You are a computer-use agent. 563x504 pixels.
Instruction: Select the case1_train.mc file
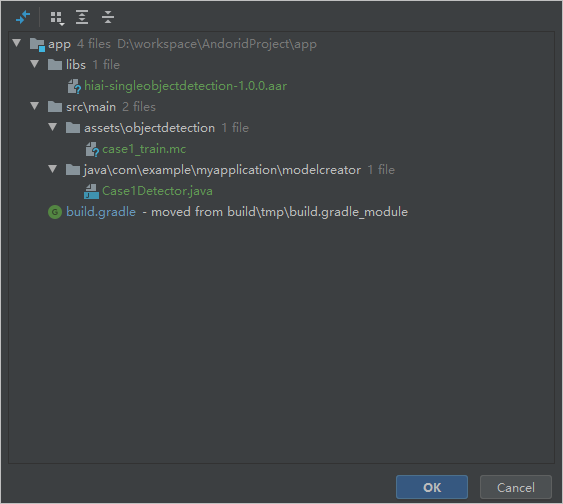pos(144,149)
